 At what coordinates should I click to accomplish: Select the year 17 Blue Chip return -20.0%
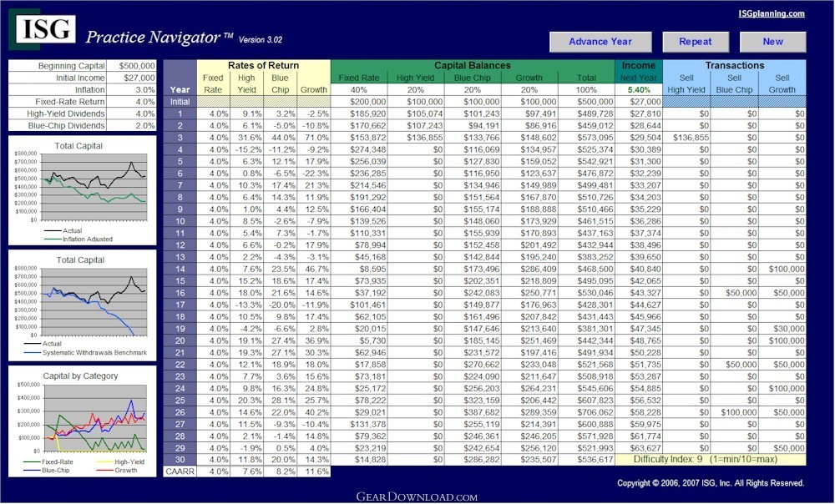coord(280,305)
